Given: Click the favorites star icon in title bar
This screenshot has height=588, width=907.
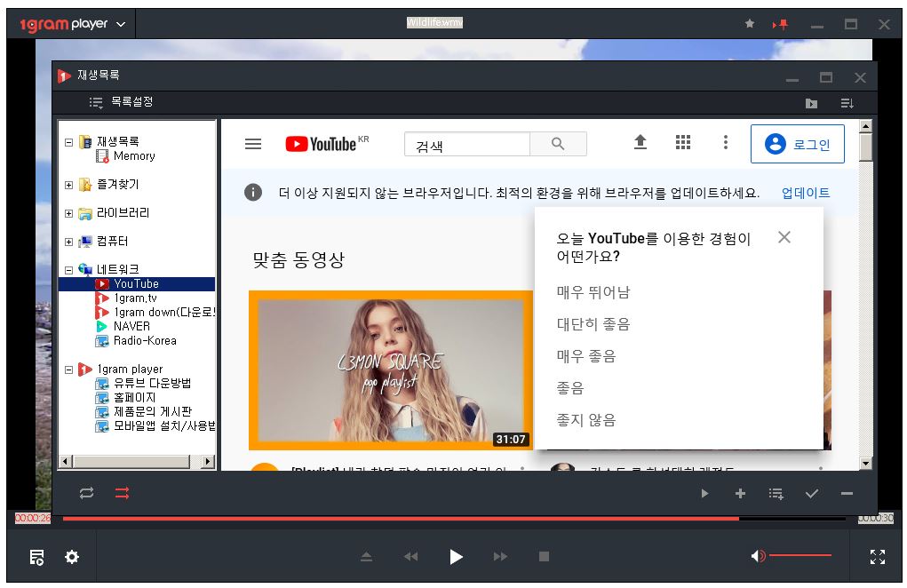Looking at the screenshot, I should coord(750,24).
